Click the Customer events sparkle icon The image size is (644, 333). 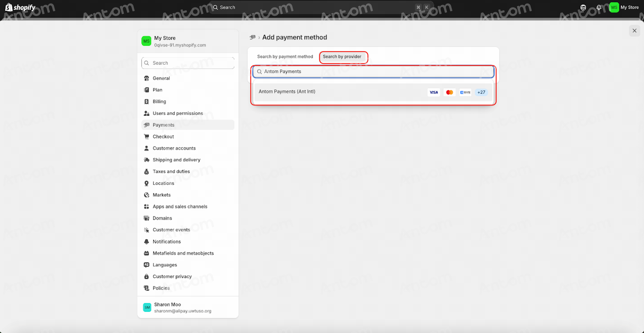tap(146, 230)
